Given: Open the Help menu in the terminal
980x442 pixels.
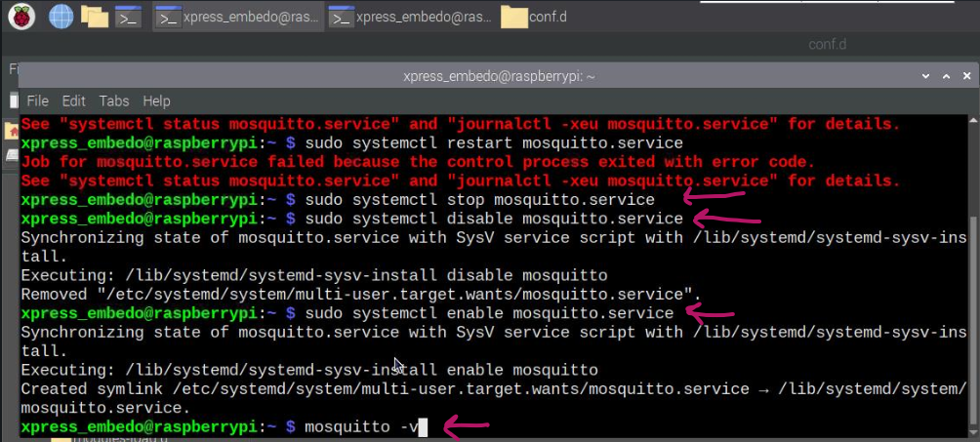Looking at the screenshot, I should click(156, 100).
